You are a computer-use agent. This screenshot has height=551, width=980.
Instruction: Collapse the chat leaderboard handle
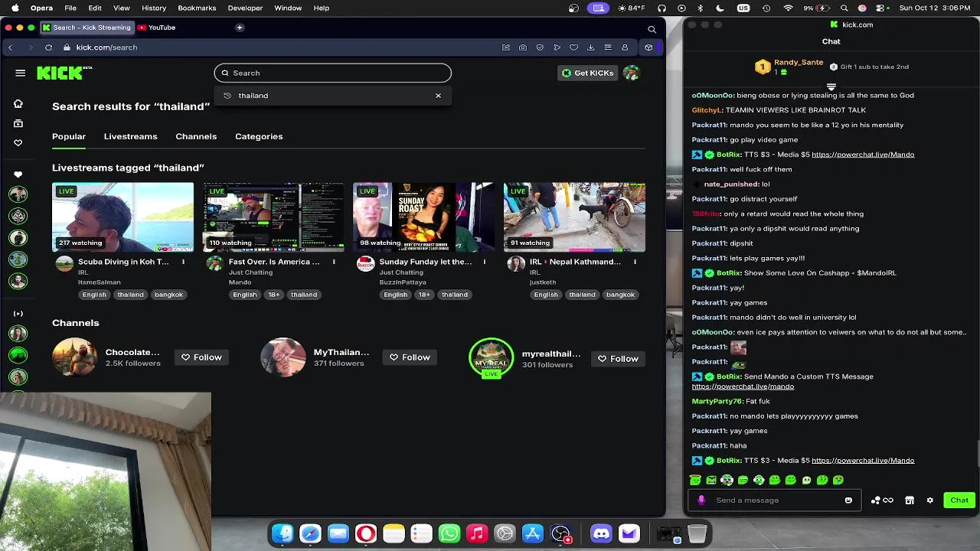tap(831, 86)
